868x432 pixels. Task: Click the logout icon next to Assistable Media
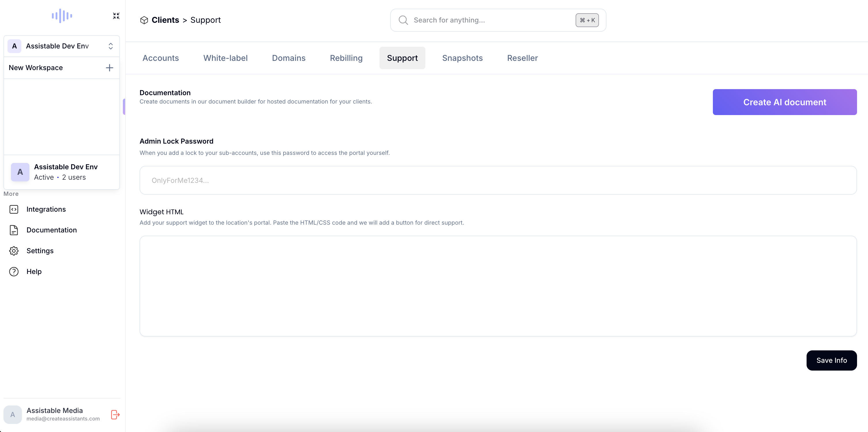(115, 414)
